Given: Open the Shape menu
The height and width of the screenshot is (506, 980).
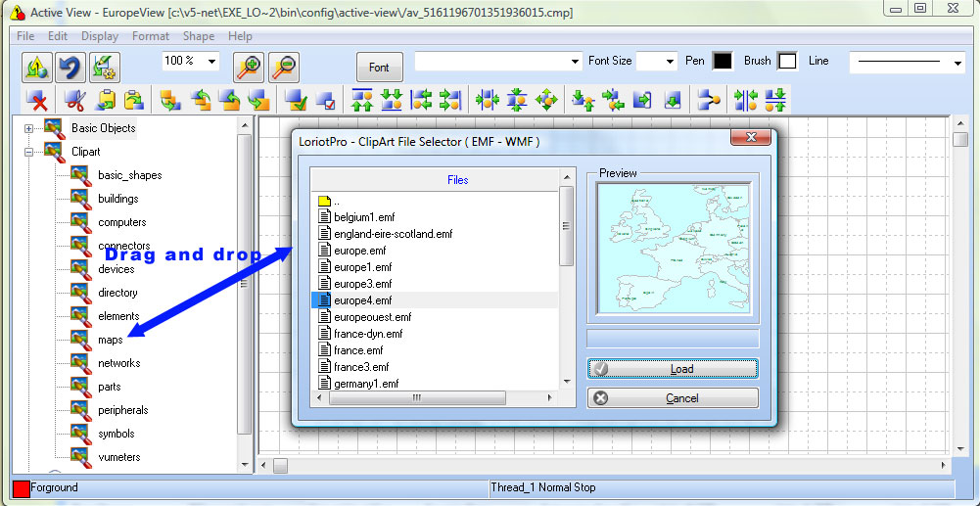Looking at the screenshot, I should pyautogui.click(x=199, y=36).
